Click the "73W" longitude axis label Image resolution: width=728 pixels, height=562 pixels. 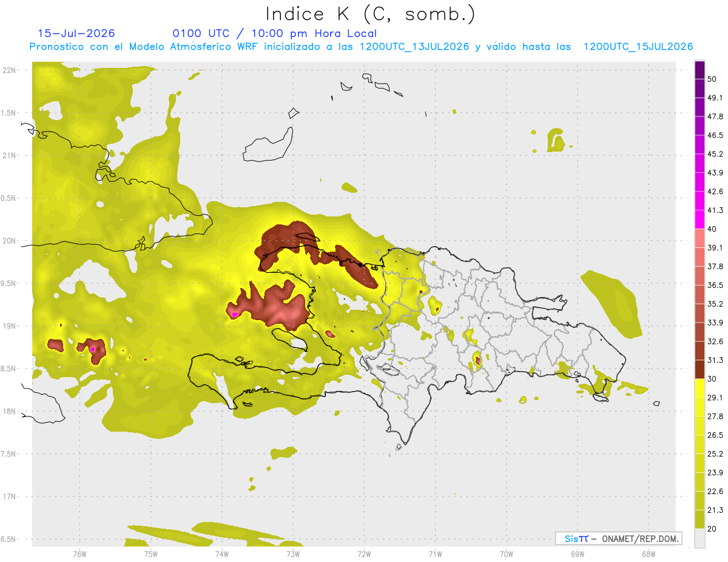(292, 554)
